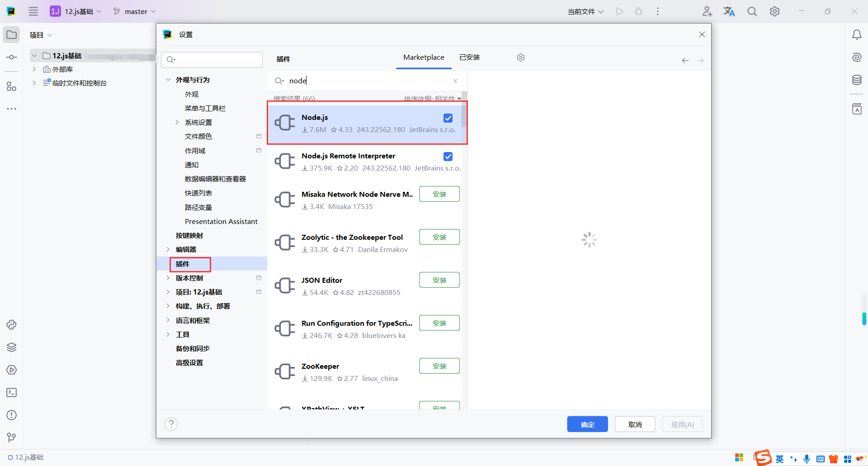Install the Misaka Network Node plugin
The width and height of the screenshot is (868, 466).
click(x=439, y=194)
